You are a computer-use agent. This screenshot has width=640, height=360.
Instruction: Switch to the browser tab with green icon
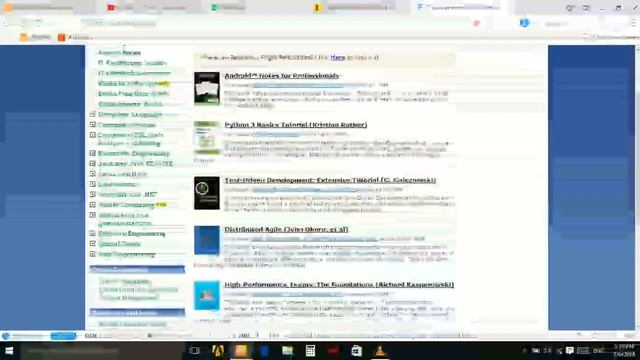pyautogui.click(x=253, y=7)
